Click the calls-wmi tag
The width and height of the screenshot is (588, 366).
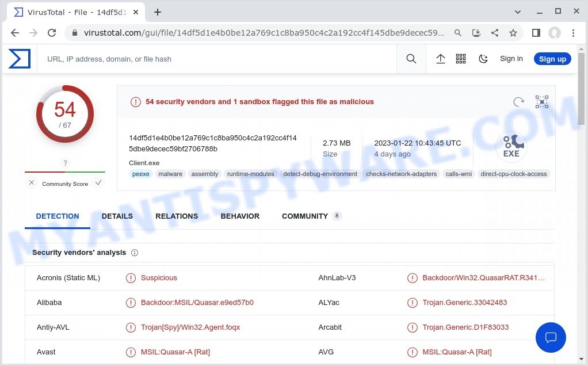click(459, 174)
